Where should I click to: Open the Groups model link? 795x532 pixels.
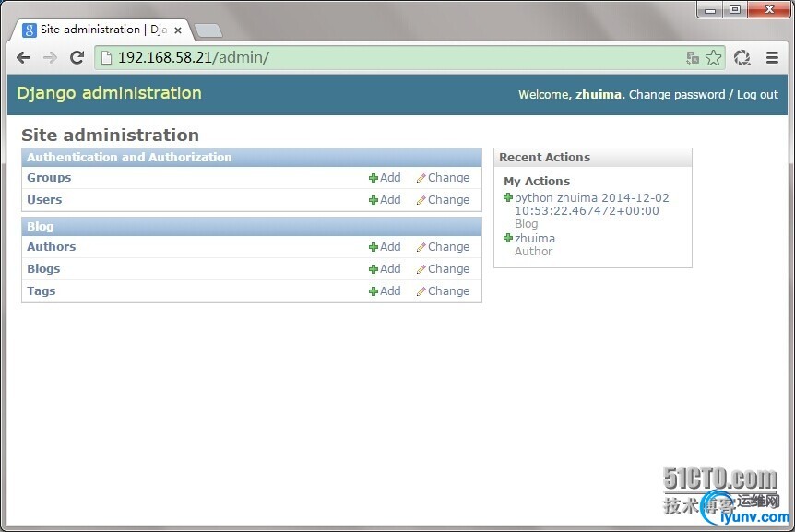[x=49, y=178]
